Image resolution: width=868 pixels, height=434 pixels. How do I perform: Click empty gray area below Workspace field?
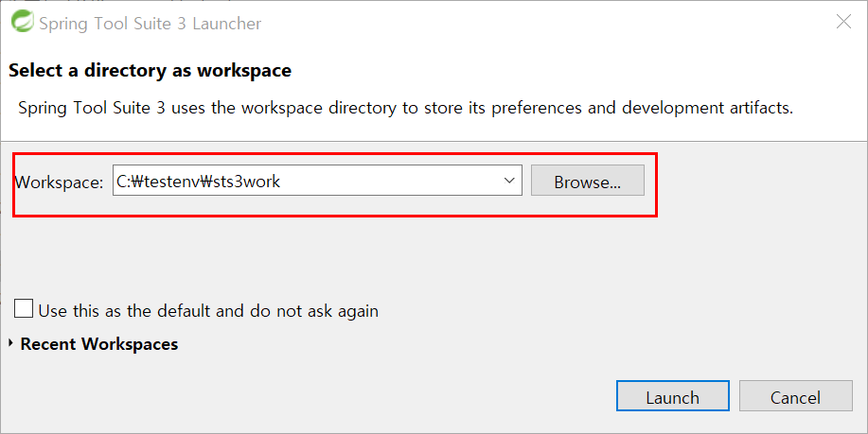pos(387,254)
